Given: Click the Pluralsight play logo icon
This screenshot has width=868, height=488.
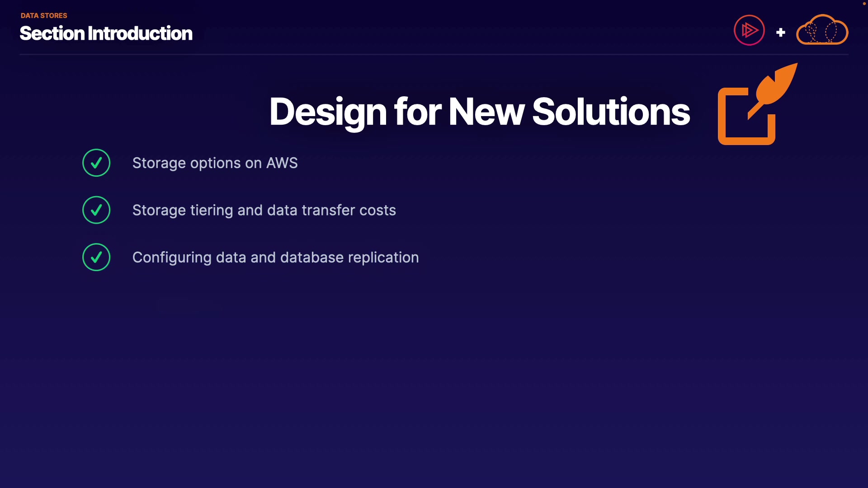Looking at the screenshot, I should coord(749,31).
